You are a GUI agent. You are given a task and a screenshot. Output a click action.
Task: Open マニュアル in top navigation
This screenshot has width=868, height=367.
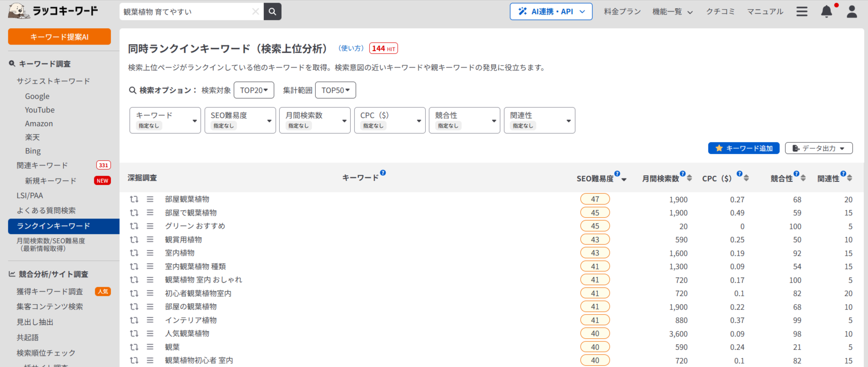[765, 11]
